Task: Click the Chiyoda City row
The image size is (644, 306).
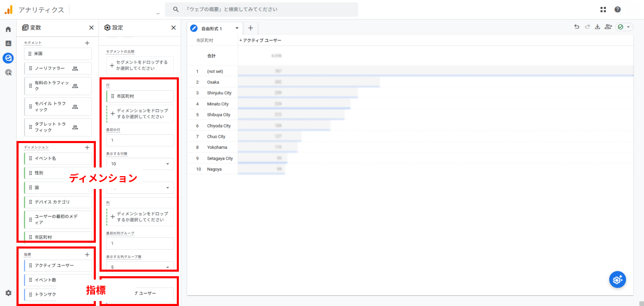Action: [410, 126]
